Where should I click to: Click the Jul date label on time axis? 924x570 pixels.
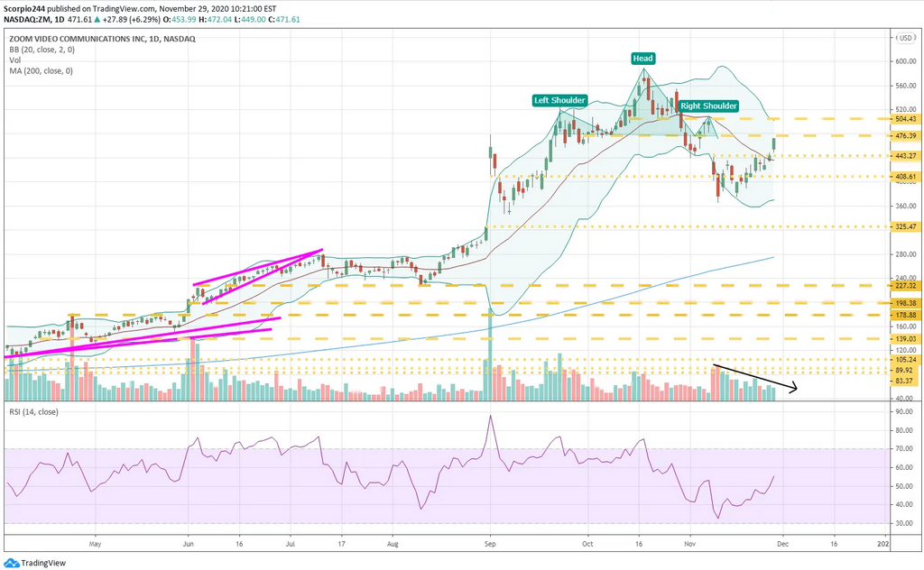pyautogui.click(x=290, y=544)
